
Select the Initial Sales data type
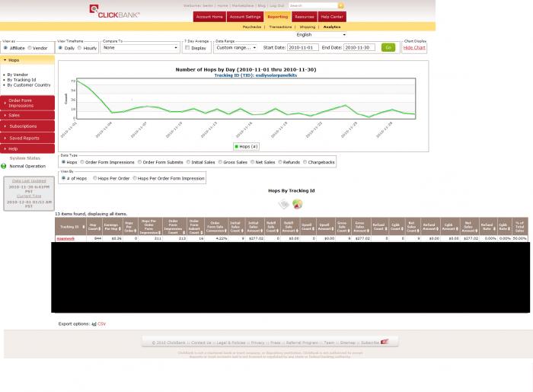[x=188, y=162]
